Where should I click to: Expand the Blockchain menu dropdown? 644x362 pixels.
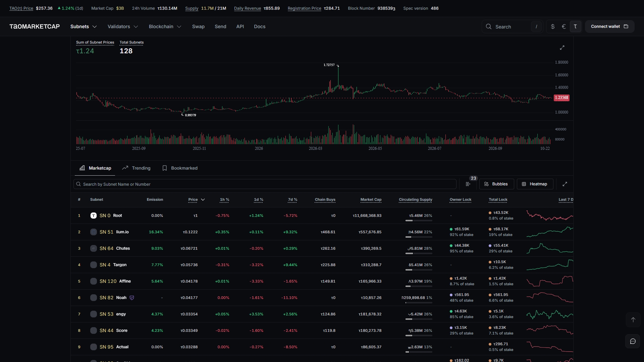pos(165,26)
